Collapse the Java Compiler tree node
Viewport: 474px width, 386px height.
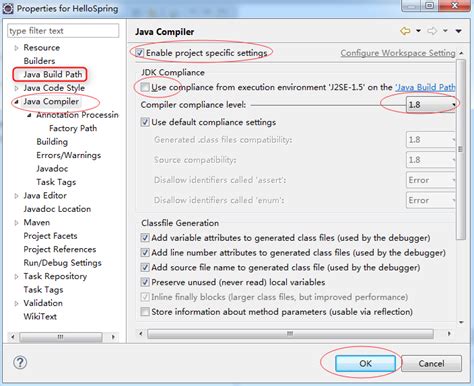(x=16, y=102)
